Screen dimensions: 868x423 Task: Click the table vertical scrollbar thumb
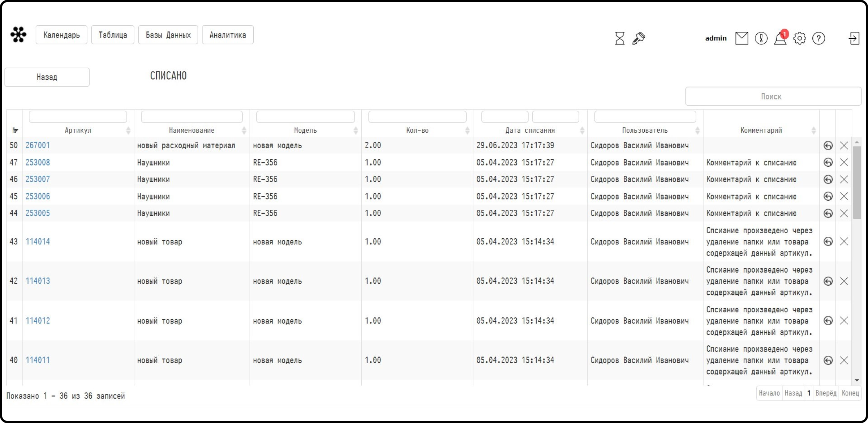(x=856, y=182)
